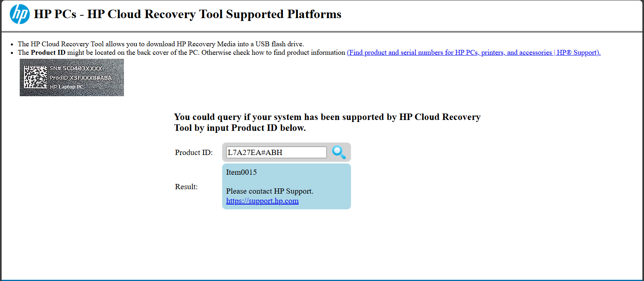Click the 'Item0015' result text
Screen dimensions: 644x281
(241, 172)
